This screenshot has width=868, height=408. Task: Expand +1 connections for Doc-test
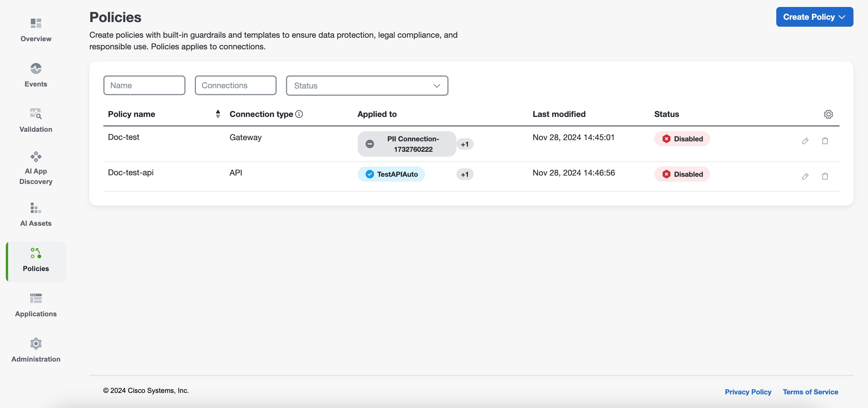[465, 144]
